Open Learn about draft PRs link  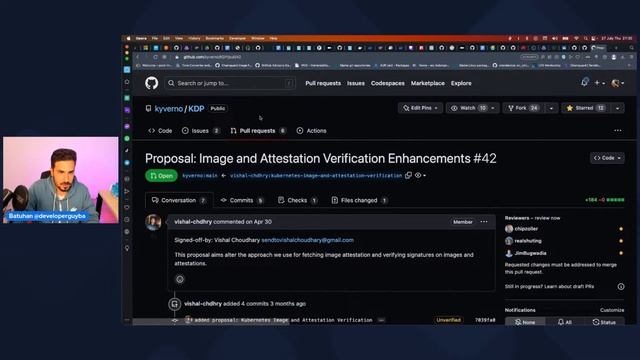[569, 287]
